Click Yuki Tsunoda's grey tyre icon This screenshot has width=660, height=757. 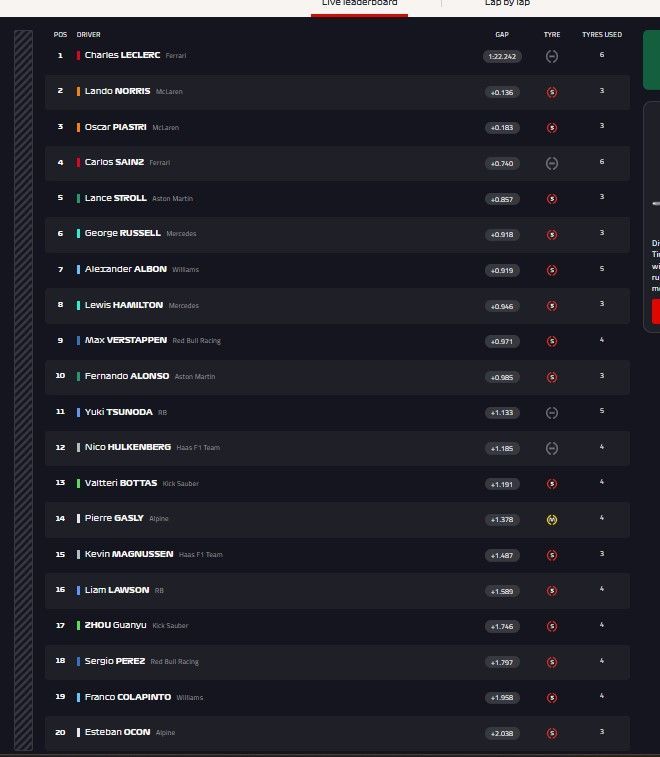tap(552, 413)
